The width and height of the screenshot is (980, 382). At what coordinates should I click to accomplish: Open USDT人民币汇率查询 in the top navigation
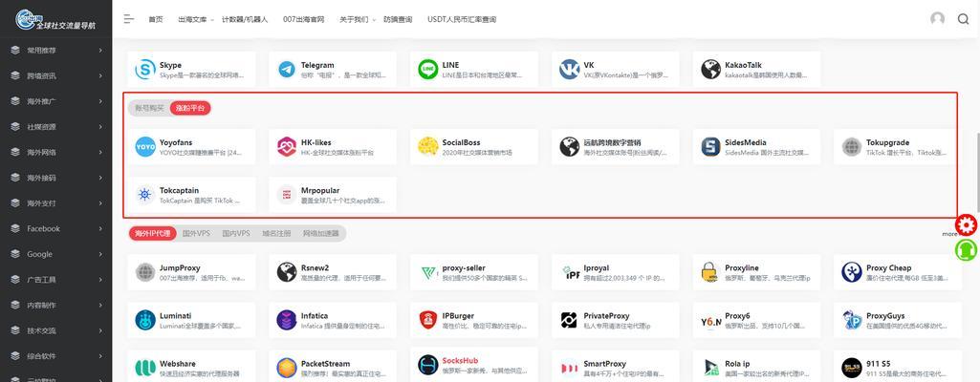[462, 19]
